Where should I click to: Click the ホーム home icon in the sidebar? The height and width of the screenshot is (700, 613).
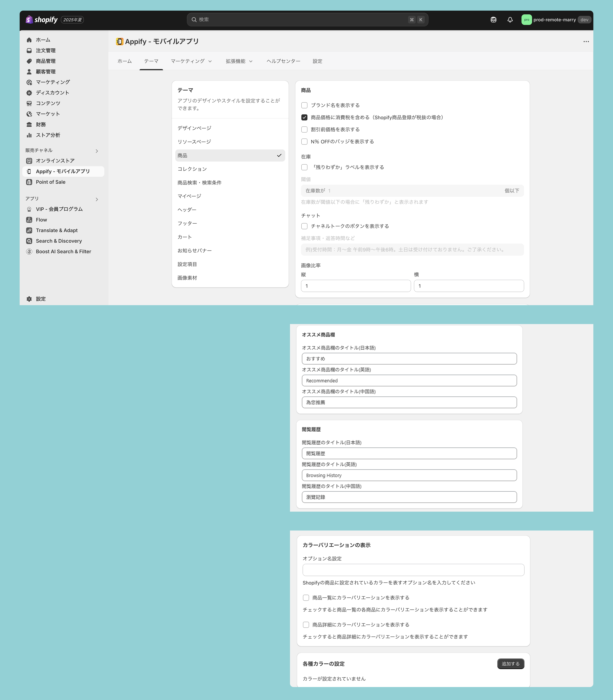point(29,40)
